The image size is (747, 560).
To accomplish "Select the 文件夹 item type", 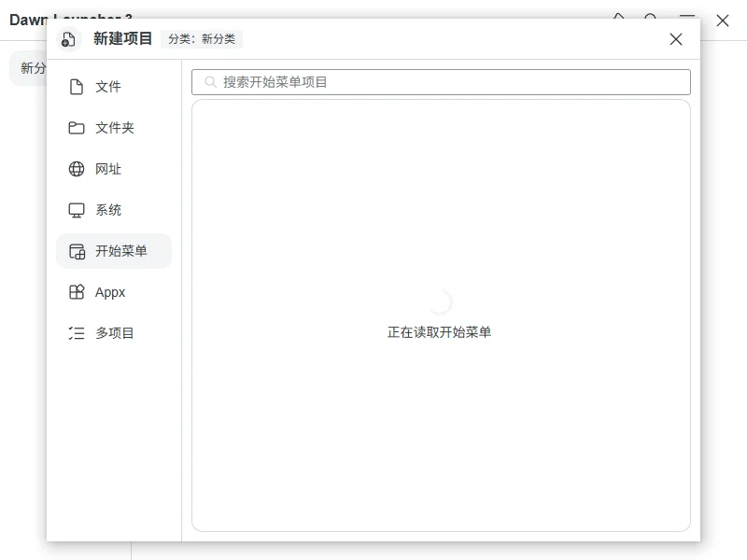I will (x=114, y=128).
